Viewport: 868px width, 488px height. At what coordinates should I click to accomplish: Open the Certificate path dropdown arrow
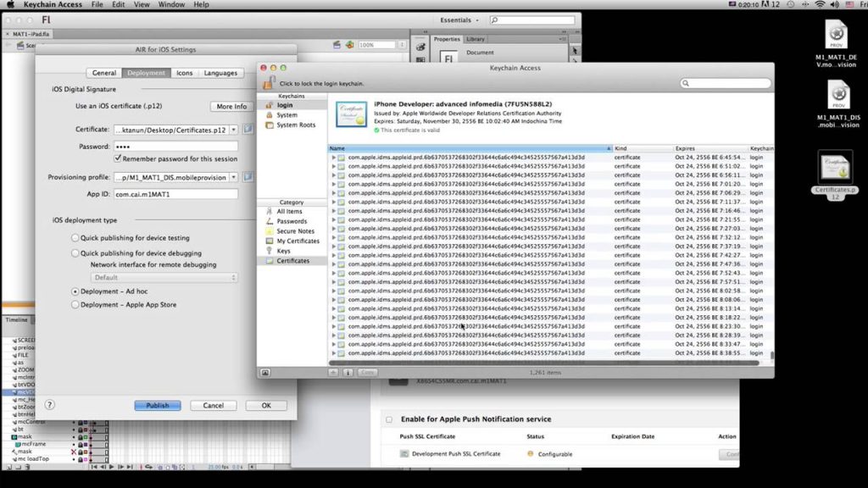click(x=234, y=130)
